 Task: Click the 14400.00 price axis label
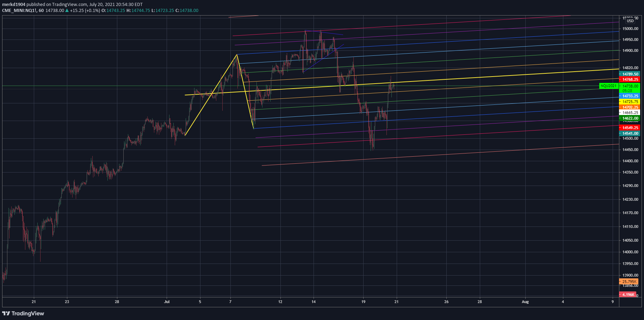[630, 161]
